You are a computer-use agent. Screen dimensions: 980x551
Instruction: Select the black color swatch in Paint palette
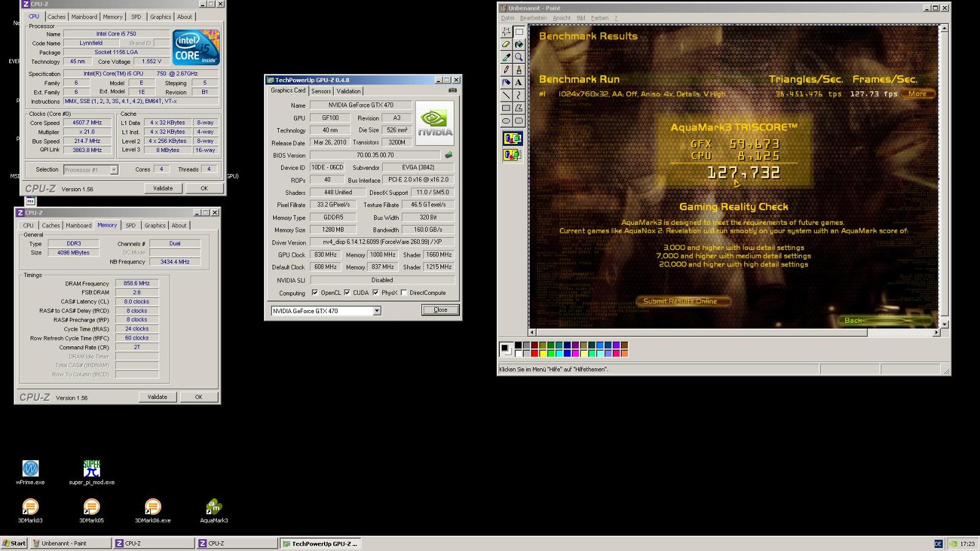coord(518,346)
